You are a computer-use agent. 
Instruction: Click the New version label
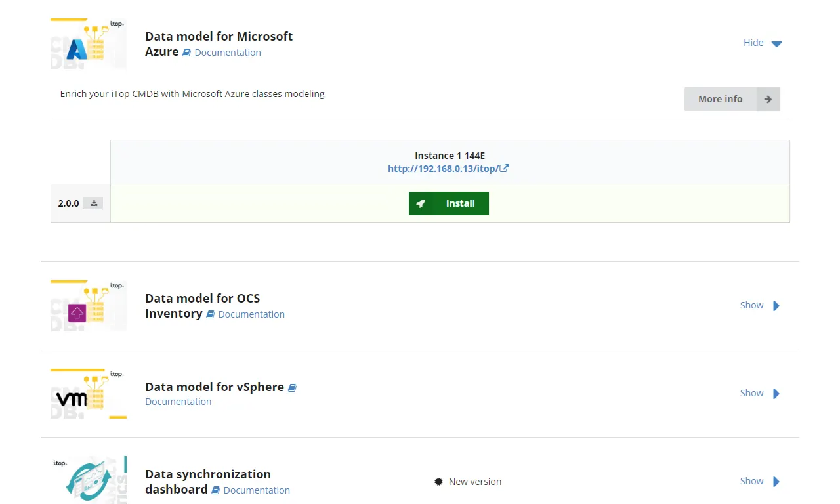pyautogui.click(x=475, y=482)
